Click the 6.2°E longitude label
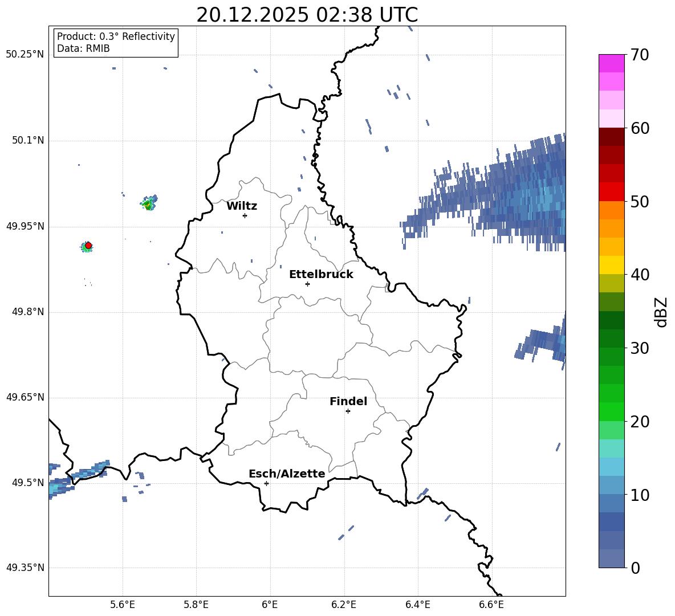 (344, 605)
